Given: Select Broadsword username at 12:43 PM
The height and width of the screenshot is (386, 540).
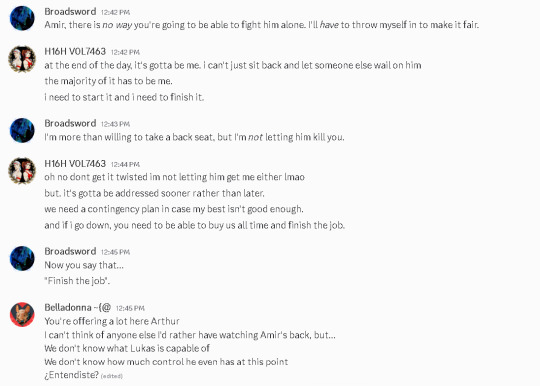Looking at the screenshot, I should click(70, 123).
